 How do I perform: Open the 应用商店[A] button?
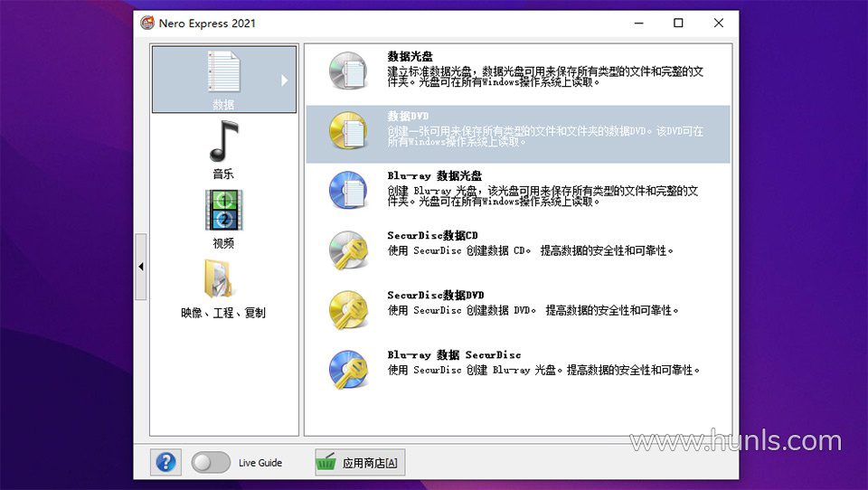point(360,462)
